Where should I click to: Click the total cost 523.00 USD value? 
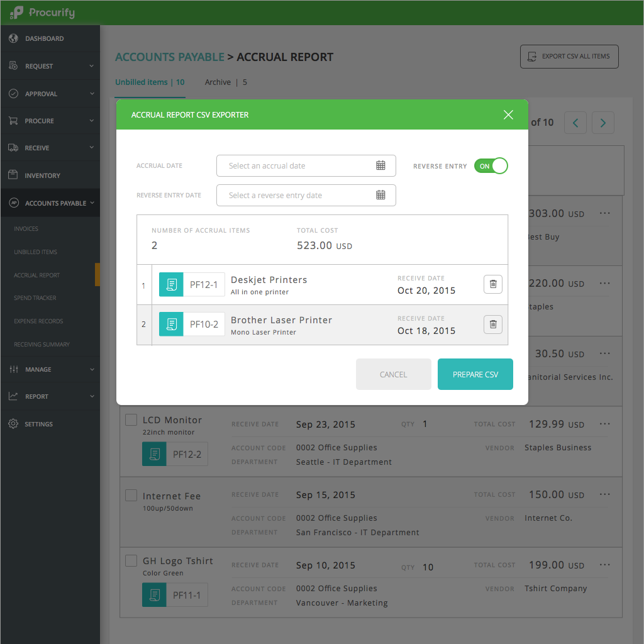(x=325, y=246)
